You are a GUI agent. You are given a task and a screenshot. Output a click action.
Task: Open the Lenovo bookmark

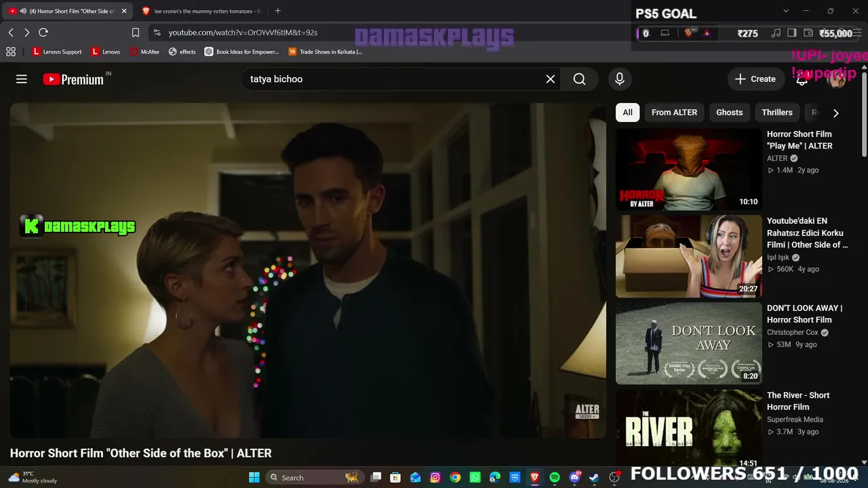click(106, 52)
